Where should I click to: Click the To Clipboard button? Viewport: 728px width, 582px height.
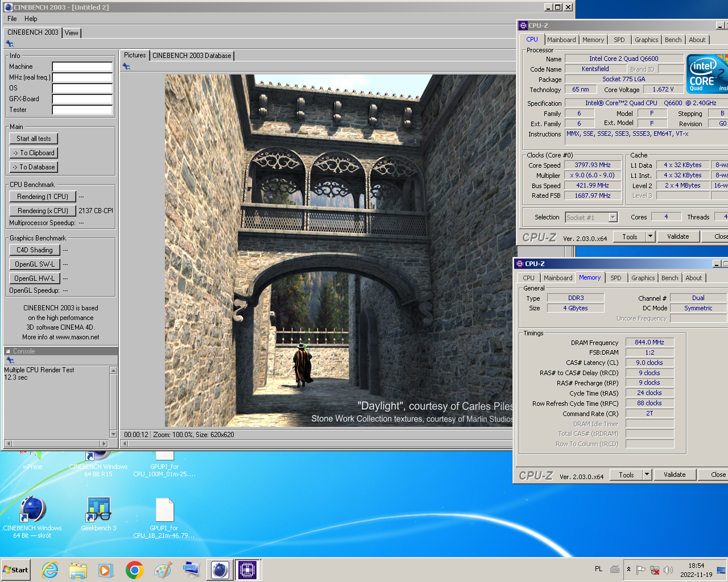tap(34, 153)
